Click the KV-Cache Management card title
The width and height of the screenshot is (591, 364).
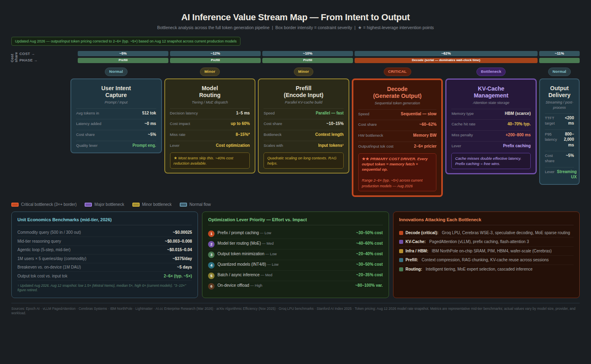[491, 92]
